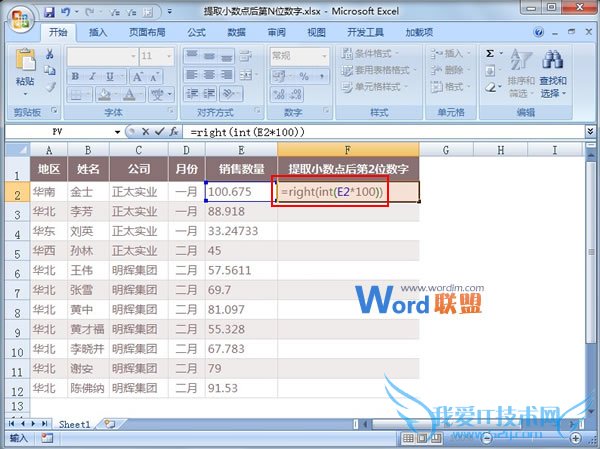Open the Delete cells button
This screenshot has width=600, height=449.
[x=450, y=70]
